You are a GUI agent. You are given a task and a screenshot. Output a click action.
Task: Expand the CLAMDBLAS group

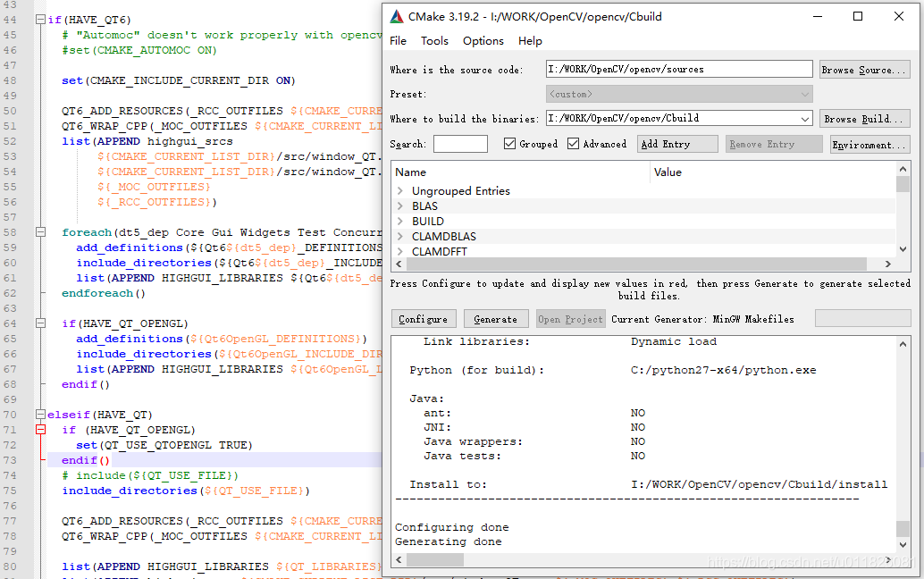coord(400,236)
